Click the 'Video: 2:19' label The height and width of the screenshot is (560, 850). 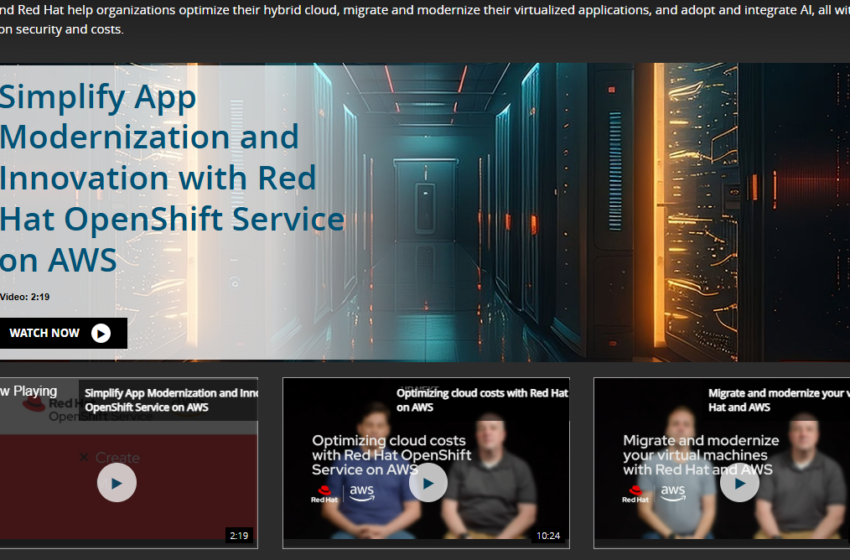pyautogui.click(x=25, y=297)
